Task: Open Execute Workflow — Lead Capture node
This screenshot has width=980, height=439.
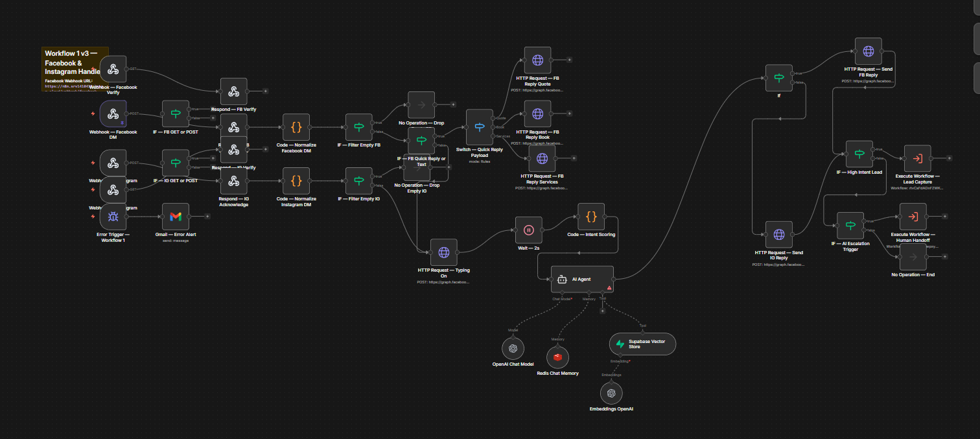Action: click(917, 158)
